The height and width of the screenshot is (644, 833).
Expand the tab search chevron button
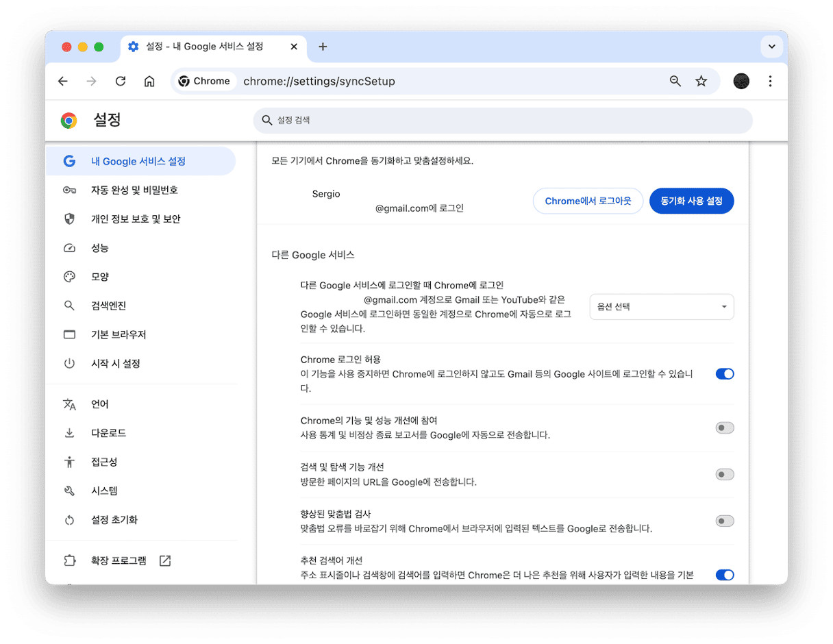(x=771, y=47)
